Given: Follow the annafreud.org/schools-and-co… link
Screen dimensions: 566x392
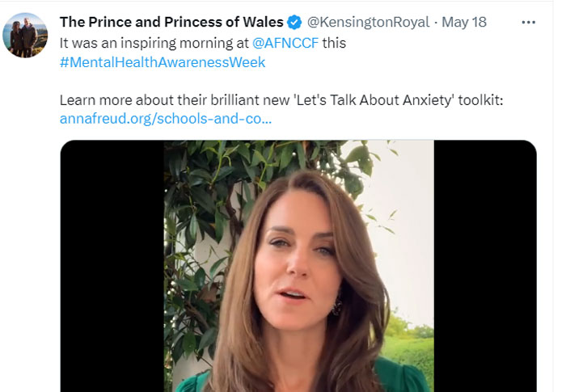Looking at the screenshot, I should pyautogui.click(x=165, y=119).
